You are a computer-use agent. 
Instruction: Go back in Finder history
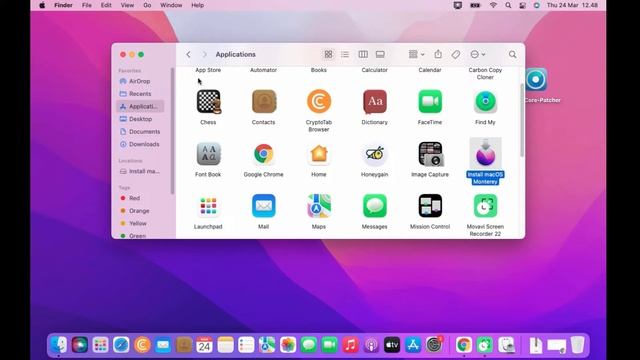pyautogui.click(x=188, y=54)
